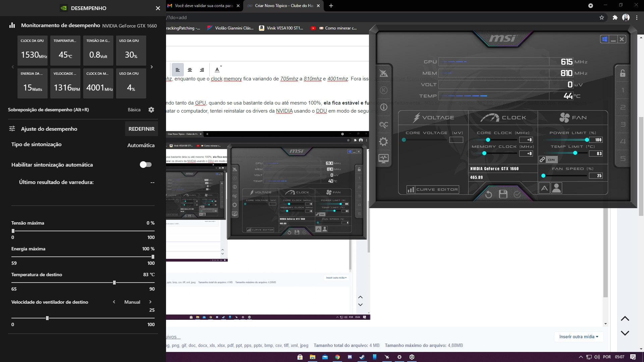Open Inserir outra mídia dropdown
Image resolution: width=644 pixels, height=362 pixels.
pyautogui.click(x=579, y=337)
